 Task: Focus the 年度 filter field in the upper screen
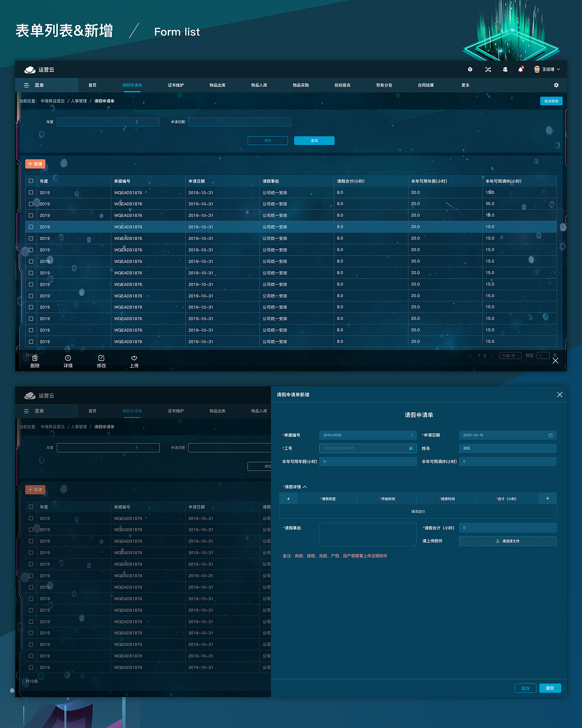108,122
